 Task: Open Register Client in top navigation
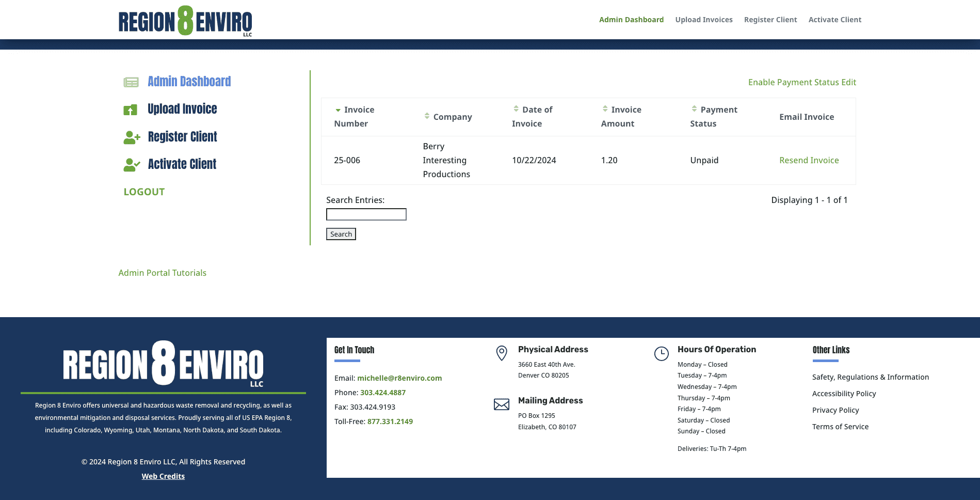click(x=770, y=20)
